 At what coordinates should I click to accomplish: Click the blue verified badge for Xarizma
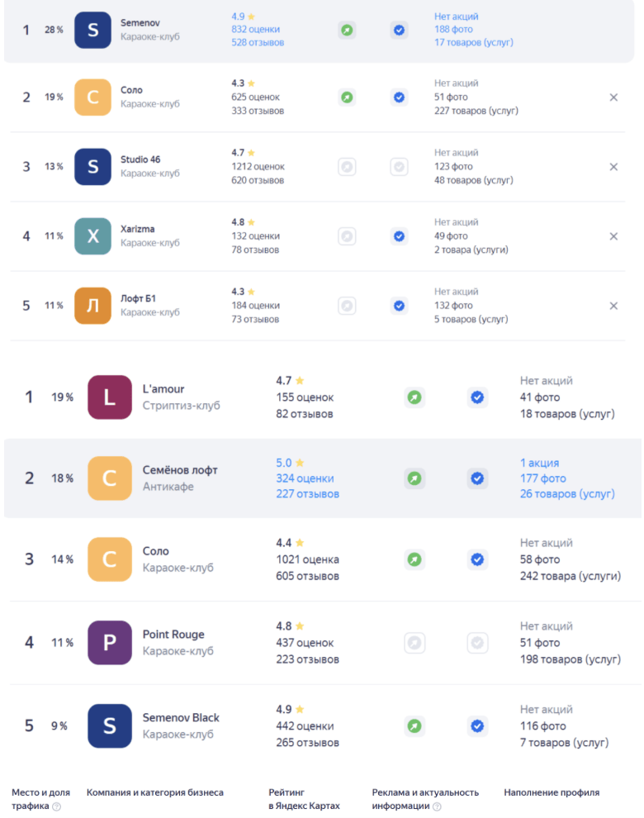coord(399,236)
